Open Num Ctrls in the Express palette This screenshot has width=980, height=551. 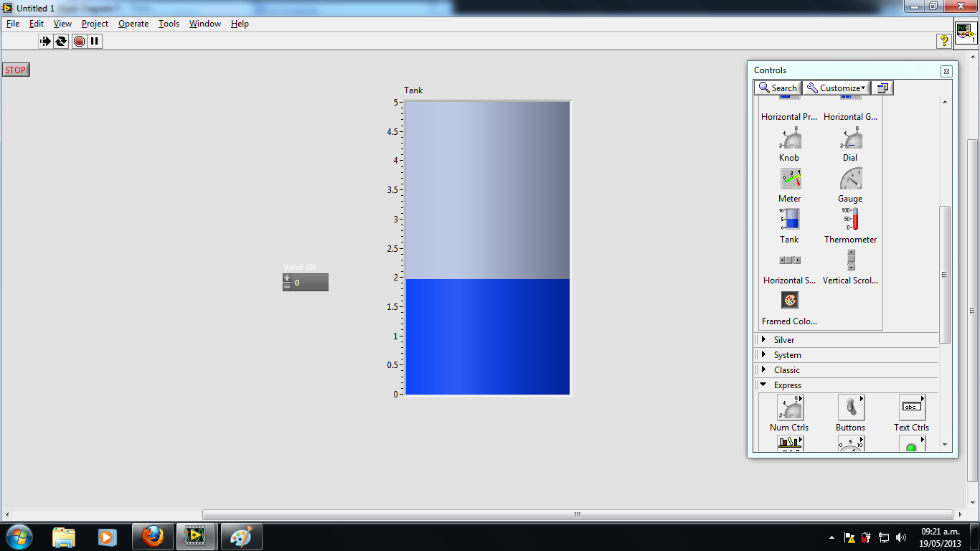pyautogui.click(x=789, y=408)
